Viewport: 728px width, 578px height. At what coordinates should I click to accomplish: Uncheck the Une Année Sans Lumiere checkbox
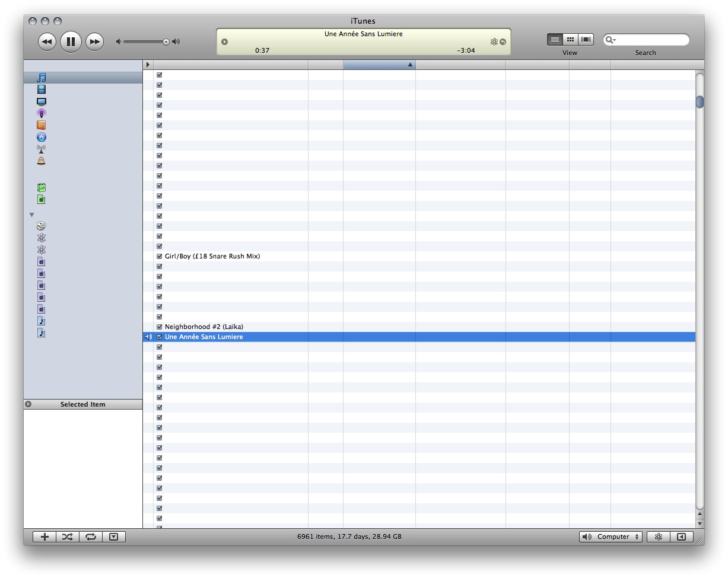point(159,337)
